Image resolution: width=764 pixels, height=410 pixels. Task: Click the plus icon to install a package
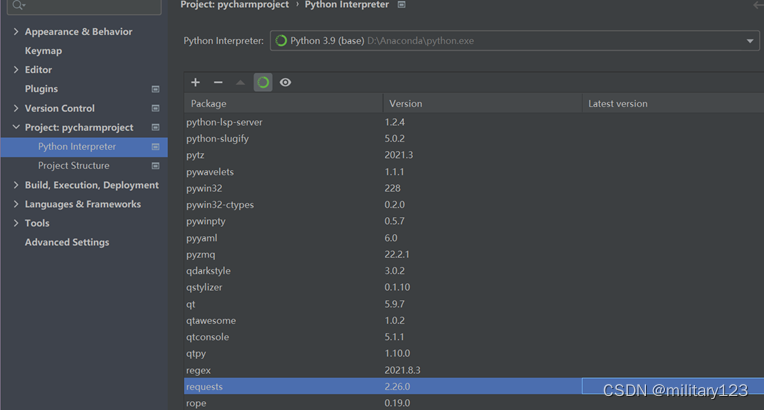pos(195,82)
